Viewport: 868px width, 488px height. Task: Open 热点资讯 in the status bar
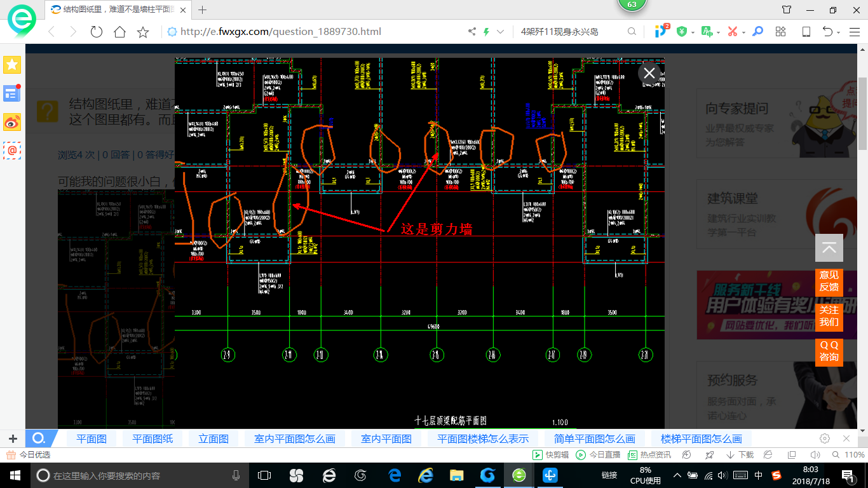pyautogui.click(x=649, y=455)
